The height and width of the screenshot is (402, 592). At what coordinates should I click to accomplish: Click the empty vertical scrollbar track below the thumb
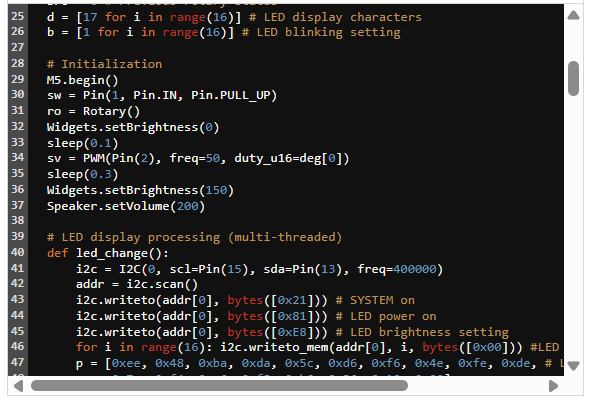[x=573, y=226]
